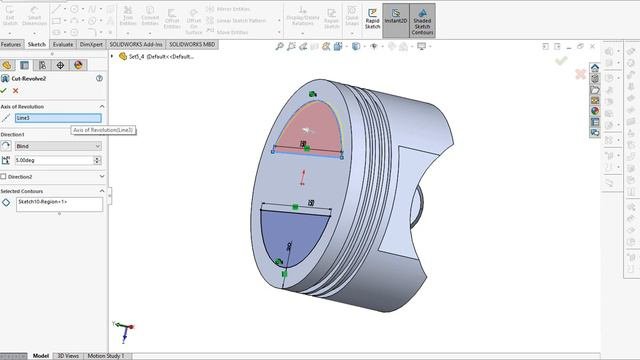Collapse the Axis of Revolution section

(102, 107)
